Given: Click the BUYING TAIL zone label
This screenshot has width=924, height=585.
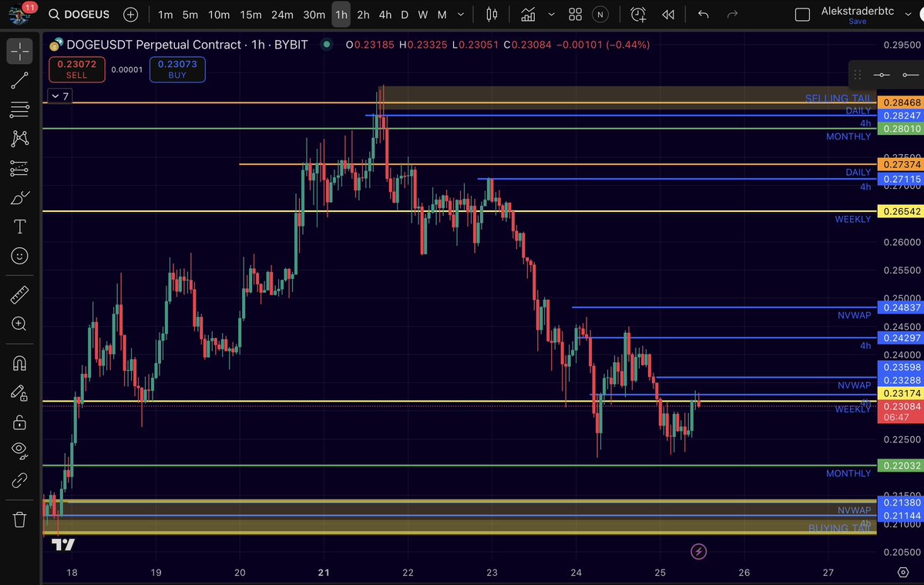Looking at the screenshot, I should click(x=839, y=529).
